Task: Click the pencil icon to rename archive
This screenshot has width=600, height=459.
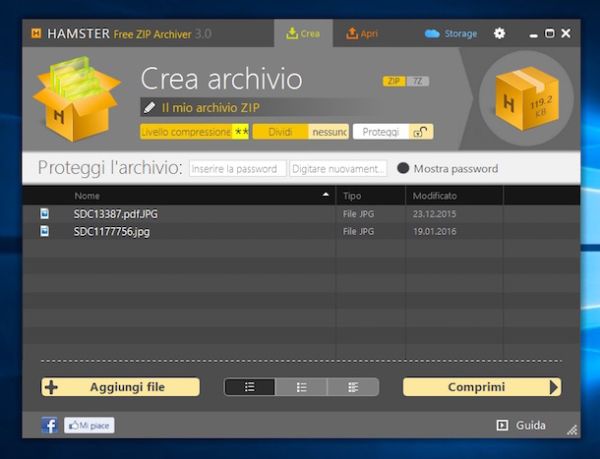Action: pos(150,107)
